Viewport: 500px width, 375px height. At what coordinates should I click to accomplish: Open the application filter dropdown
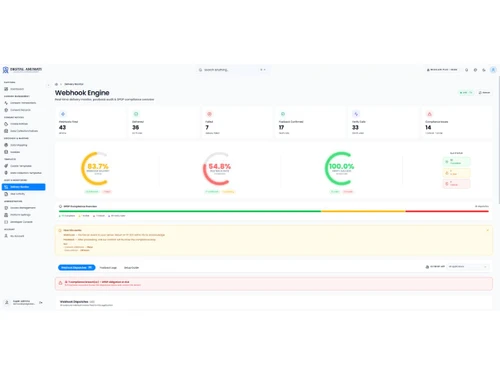coord(468,267)
